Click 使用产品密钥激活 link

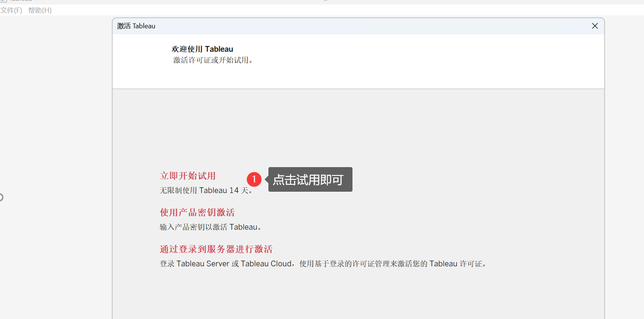pos(197,212)
